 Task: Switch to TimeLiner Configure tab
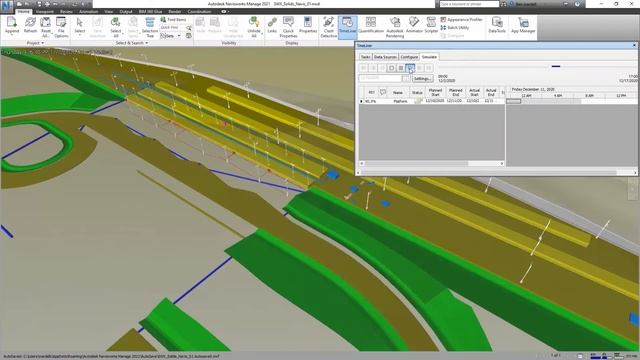pos(409,57)
